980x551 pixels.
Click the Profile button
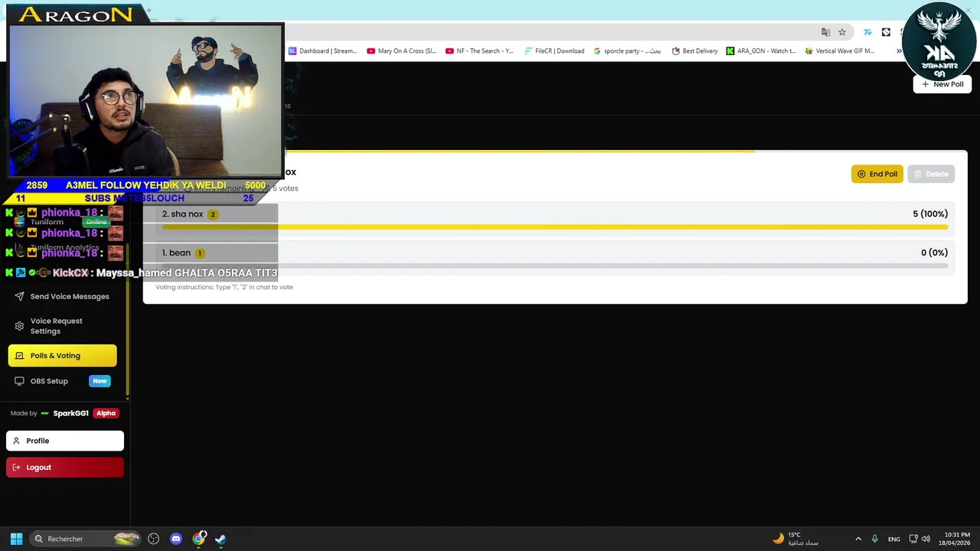pos(65,441)
